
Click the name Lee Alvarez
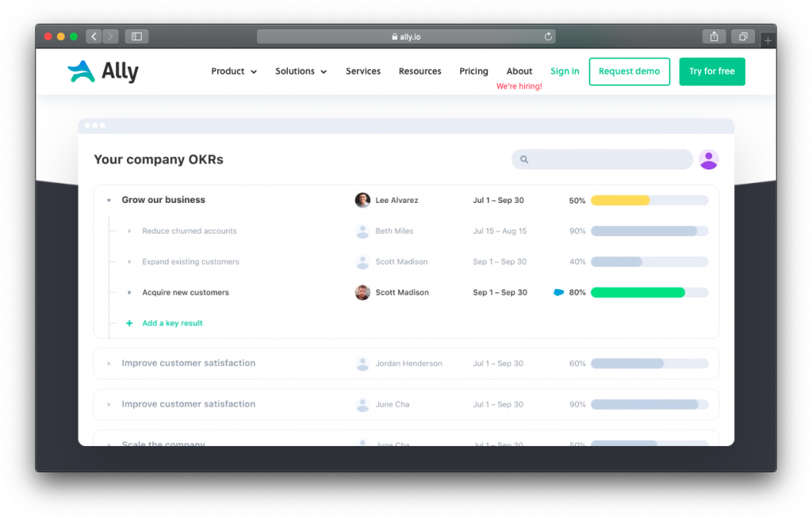pyautogui.click(x=396, y=200)
